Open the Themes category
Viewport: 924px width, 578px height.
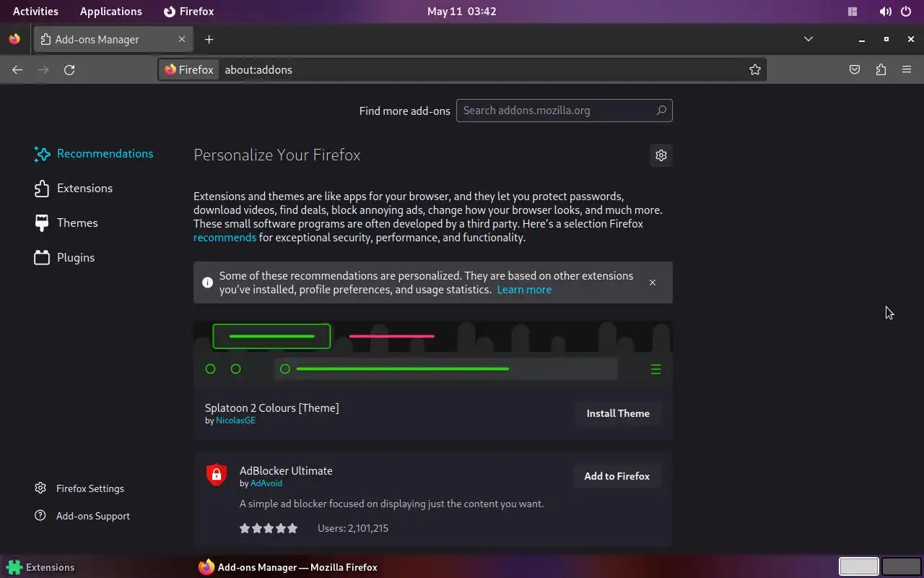[66, 223]
